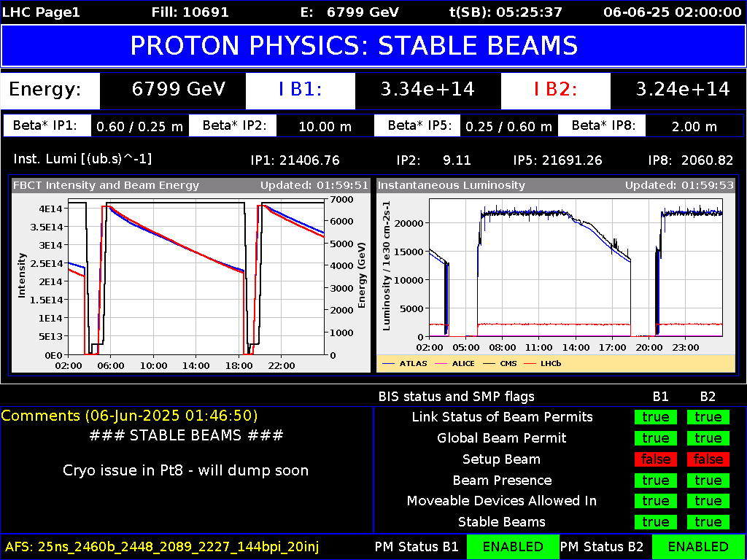747x560 pixels.
Task: Click the B1 true flag in the Stable Beams row
Action: pyautogui.click(x=656, y=522)
